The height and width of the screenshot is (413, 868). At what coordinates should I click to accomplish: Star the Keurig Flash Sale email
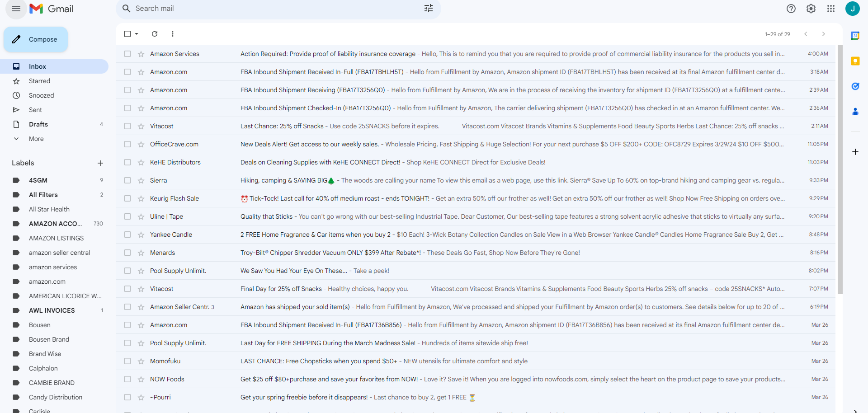point(141,198)
